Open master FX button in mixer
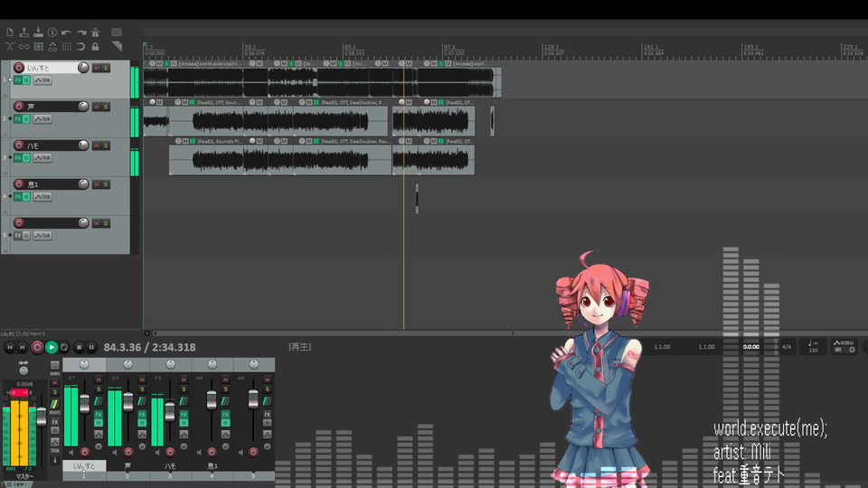Image resolution: width=868 pixels, height=488 pixels. coord(55,422)
